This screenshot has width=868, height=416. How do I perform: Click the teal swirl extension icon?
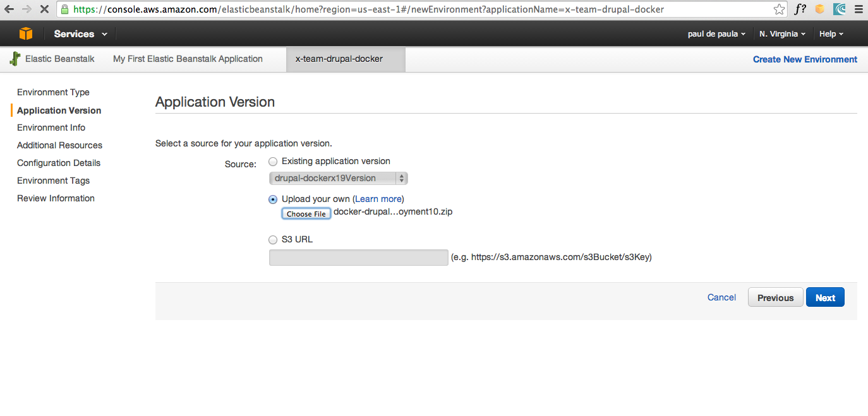pos(839,9)
